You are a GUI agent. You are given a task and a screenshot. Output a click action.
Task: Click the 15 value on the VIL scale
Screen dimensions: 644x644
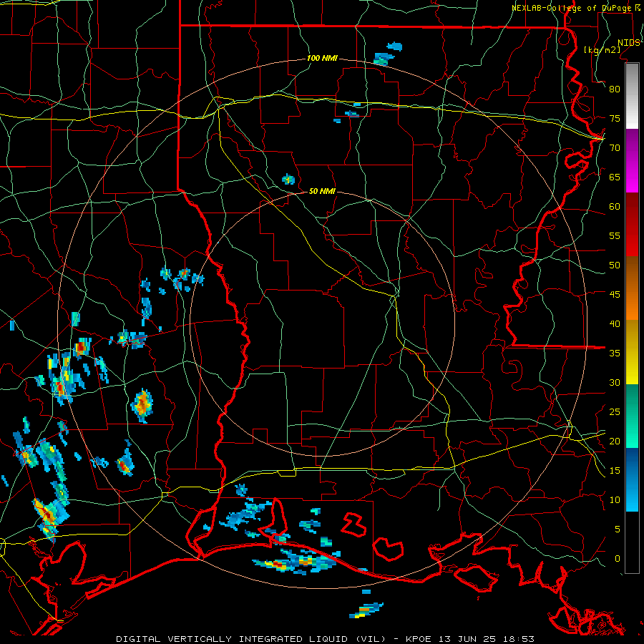(615, 470)
